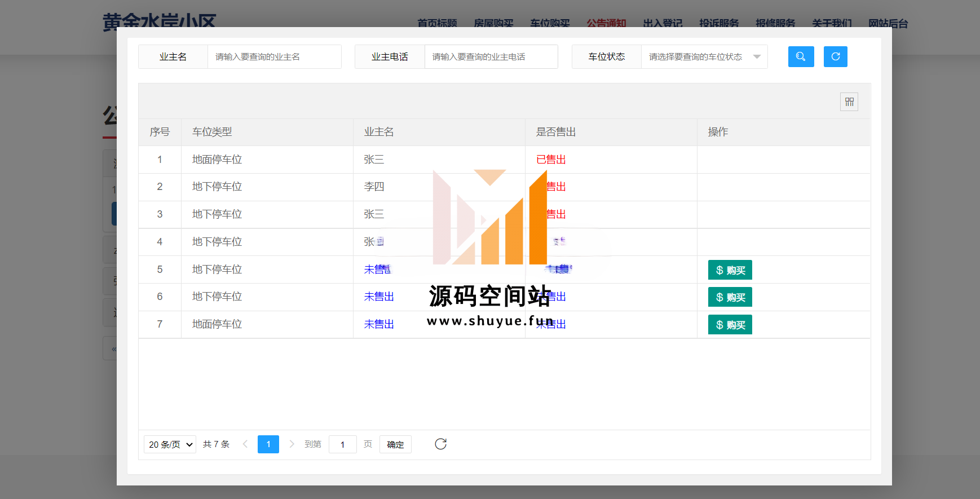Go to next page arrow
The width and height of the screenshot is (980, 499).
click(292, 444)
